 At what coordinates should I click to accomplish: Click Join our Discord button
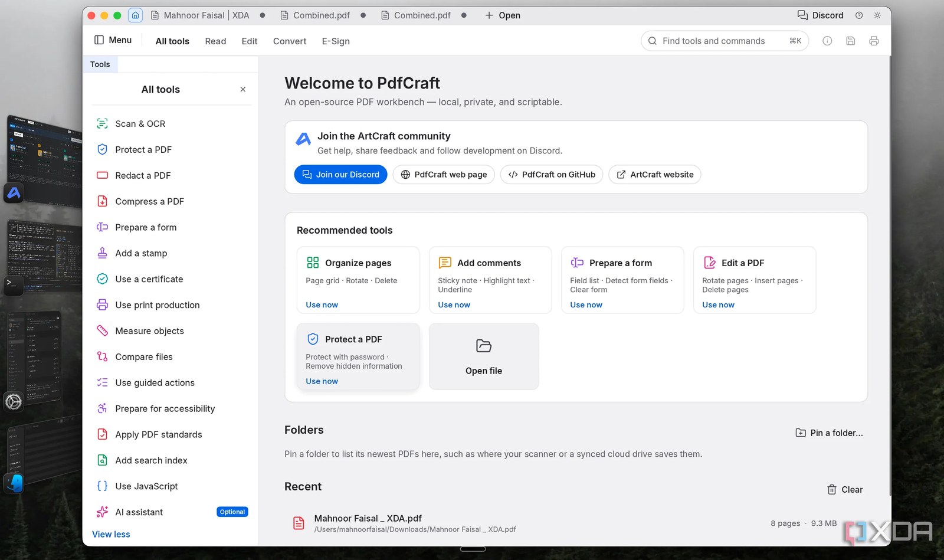point(341,175)
